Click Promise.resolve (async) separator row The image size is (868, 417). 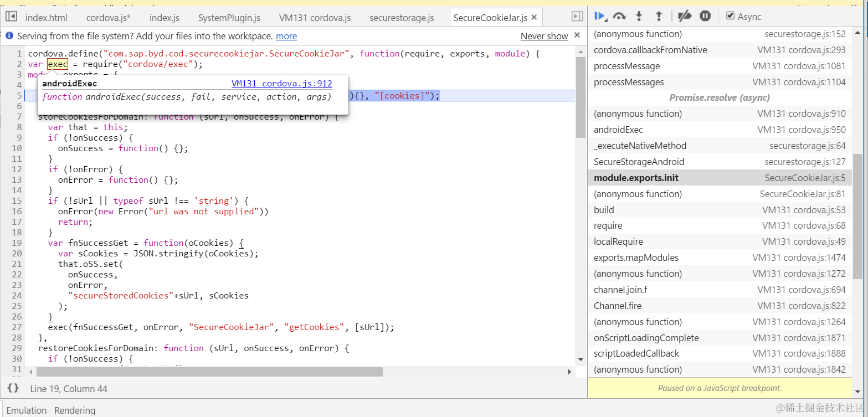(720, 97)
